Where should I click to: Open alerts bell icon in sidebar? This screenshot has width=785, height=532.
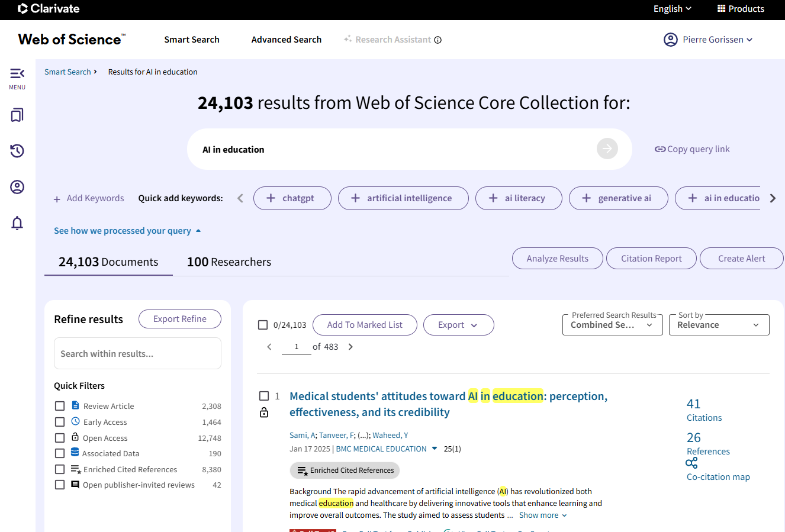(x=17, y=223)
